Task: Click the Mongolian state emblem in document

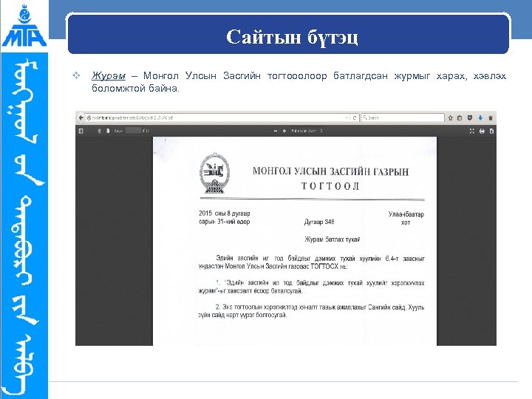Action: click(x=214, y=174)
